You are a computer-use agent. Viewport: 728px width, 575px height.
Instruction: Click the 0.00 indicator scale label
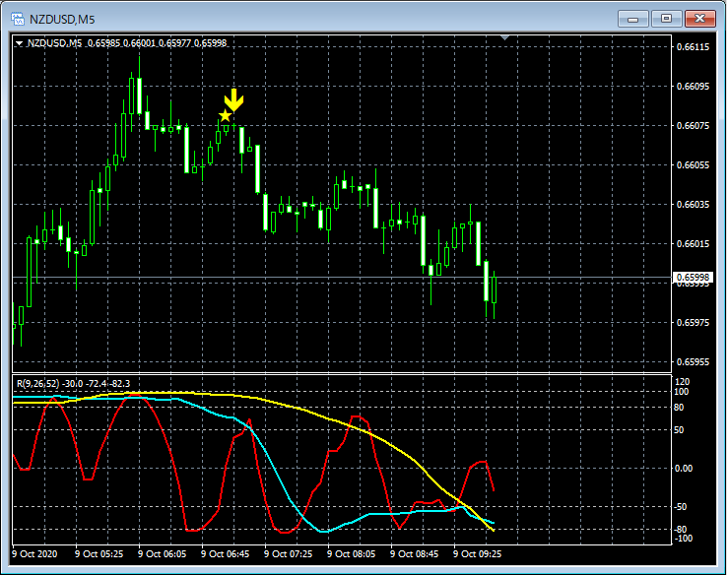click(x=684, y=469)
